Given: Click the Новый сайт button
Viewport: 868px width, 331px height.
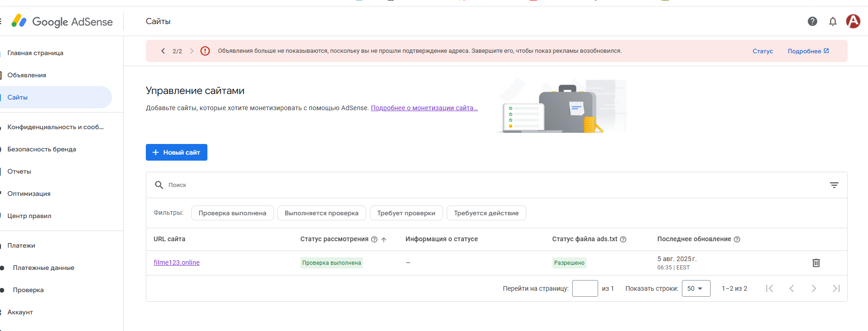Looking at the screenshot, I should (x=176, y=152).
